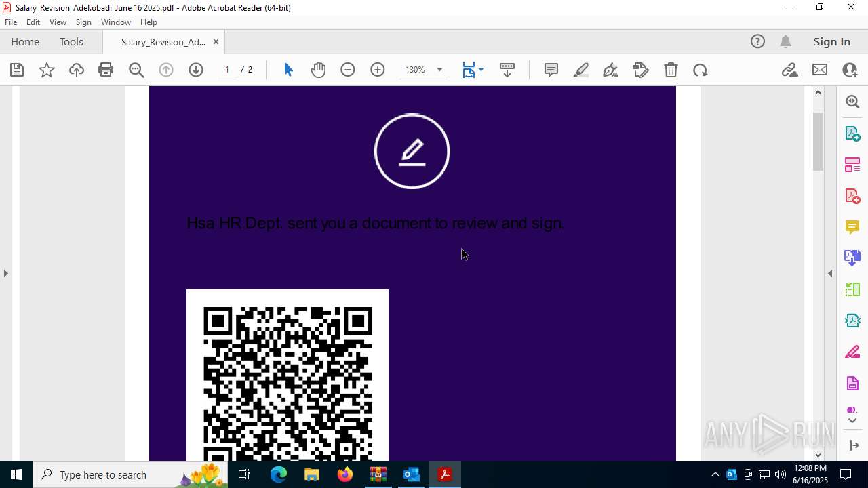Open the Windows Start menu
Screen dimensions: 868x488
click(x=16, y=474)
